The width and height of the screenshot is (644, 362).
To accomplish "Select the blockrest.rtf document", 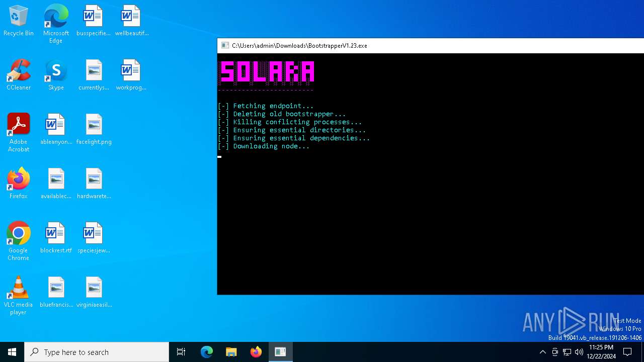I will (56, 238).
